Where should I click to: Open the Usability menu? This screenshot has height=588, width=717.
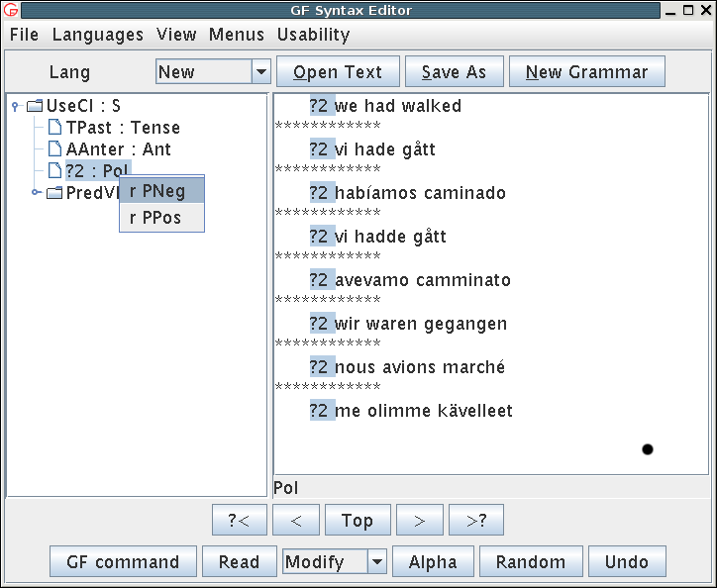click(x=313, y=35)
